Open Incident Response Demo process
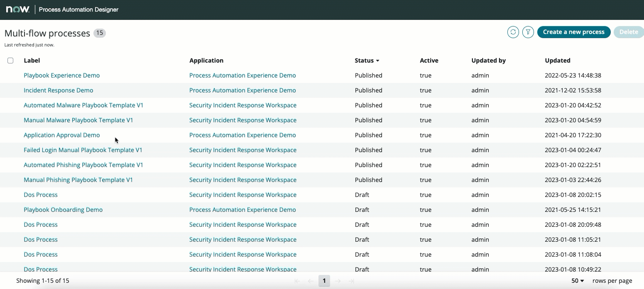This screenshot has width=644, height=289. point(58,90)
